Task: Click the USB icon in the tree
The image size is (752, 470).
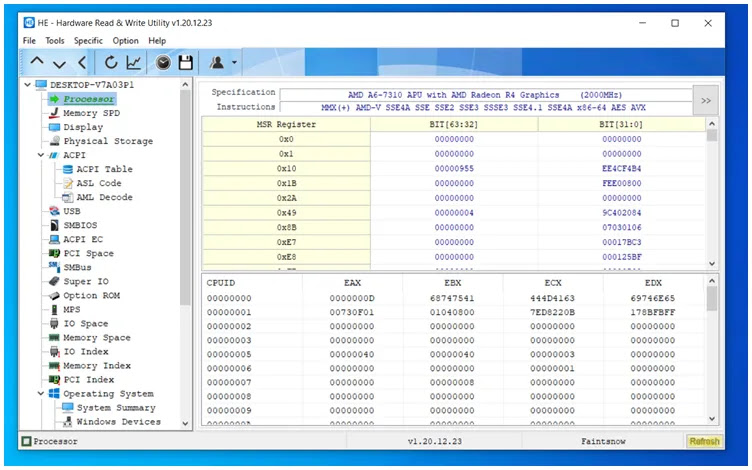Action: tap(55, 211)
